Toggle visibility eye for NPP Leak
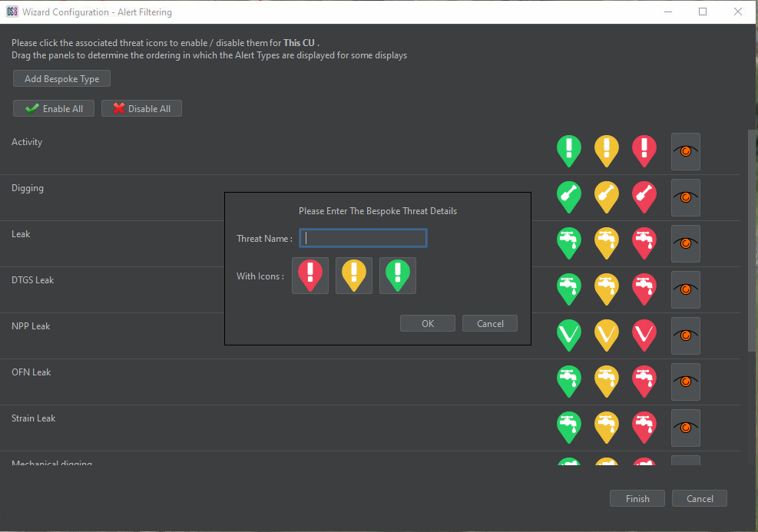The height and width of the screenshot is (532, 758). tap(685, 336)
